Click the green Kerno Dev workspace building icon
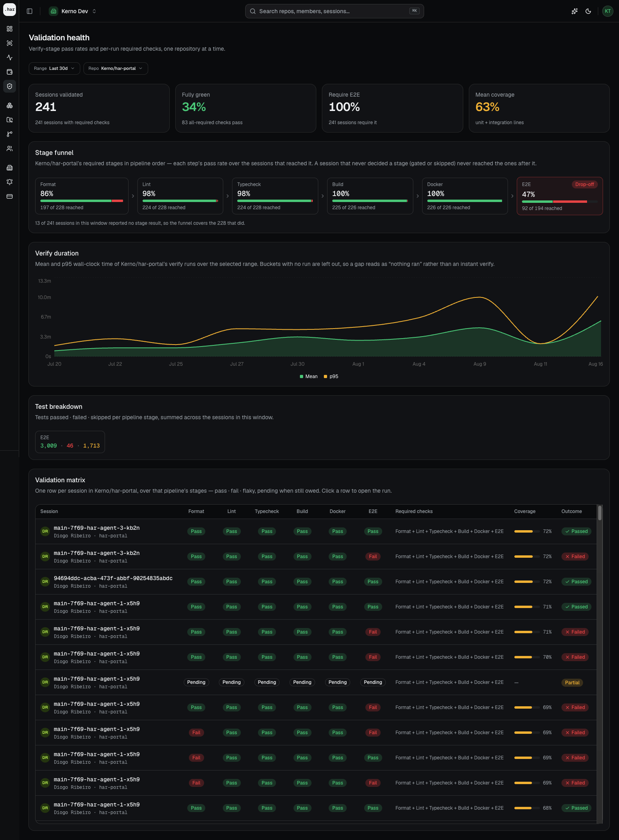The image size is (619, 840). [x=54, y=11]
